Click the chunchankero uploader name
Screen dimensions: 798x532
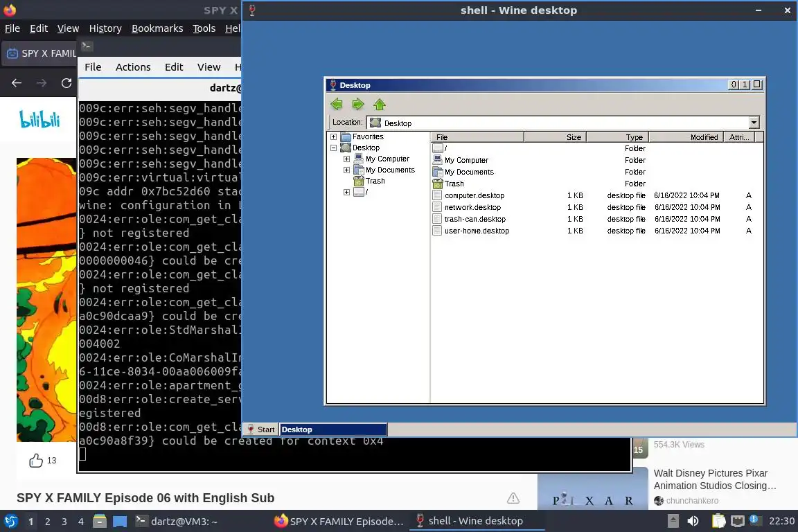tap(692, 500)
